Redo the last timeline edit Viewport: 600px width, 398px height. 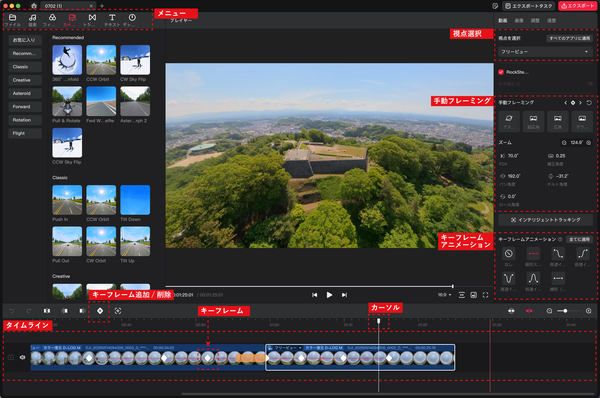pos(29,311)
